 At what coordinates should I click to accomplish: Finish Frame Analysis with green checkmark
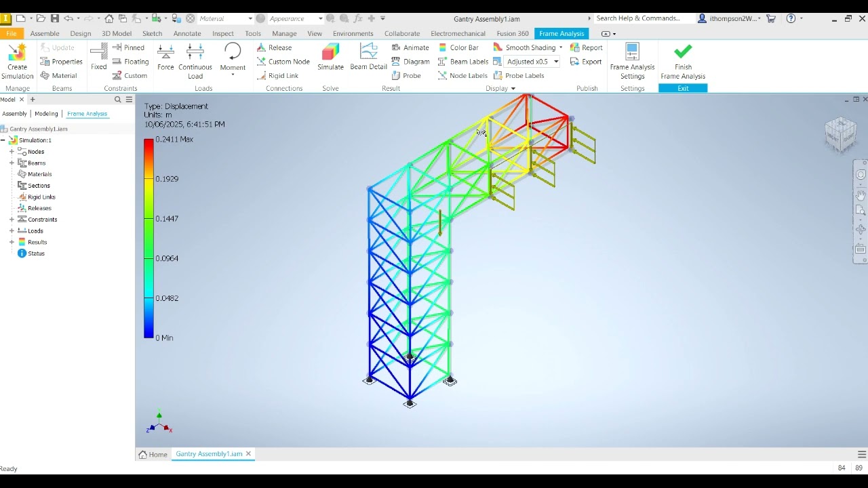coord(683,62)
